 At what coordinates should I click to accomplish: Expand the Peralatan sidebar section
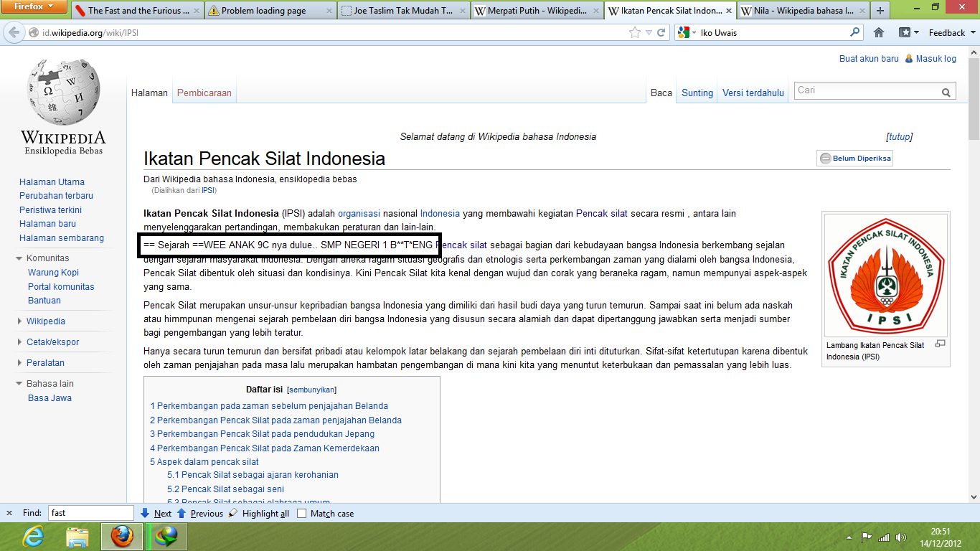(19, 363)
